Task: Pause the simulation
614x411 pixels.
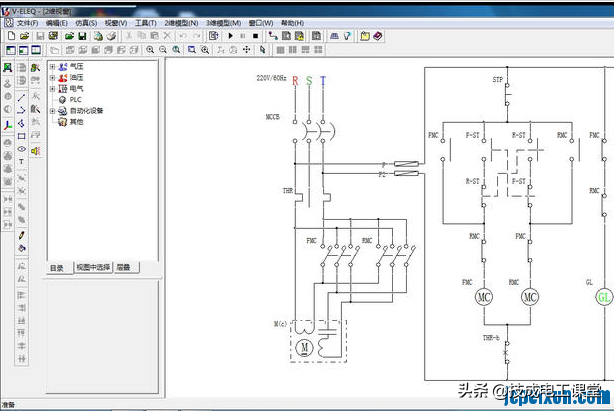Action: click(243, 36)
